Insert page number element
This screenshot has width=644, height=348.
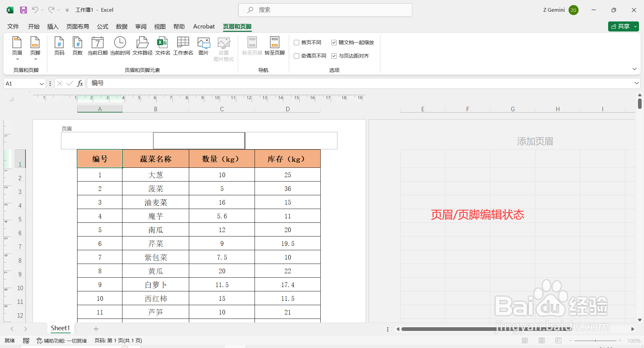coord(59,46)
